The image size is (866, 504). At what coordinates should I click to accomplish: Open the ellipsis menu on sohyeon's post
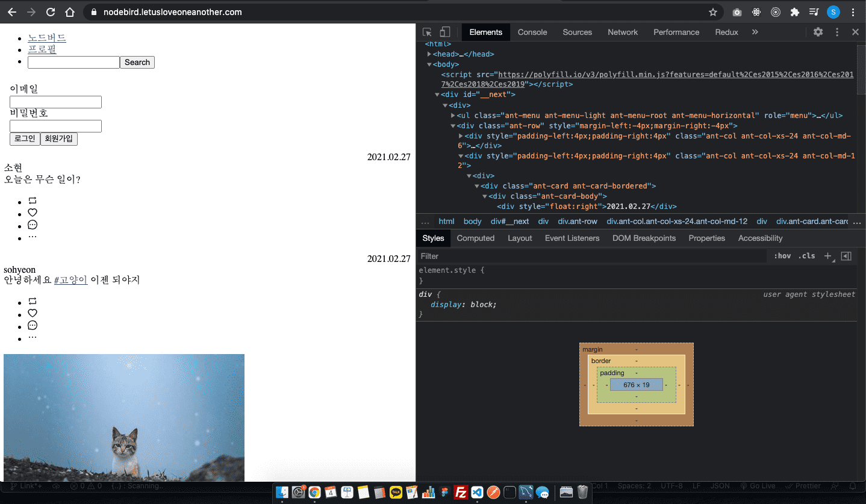coord(33,337)
